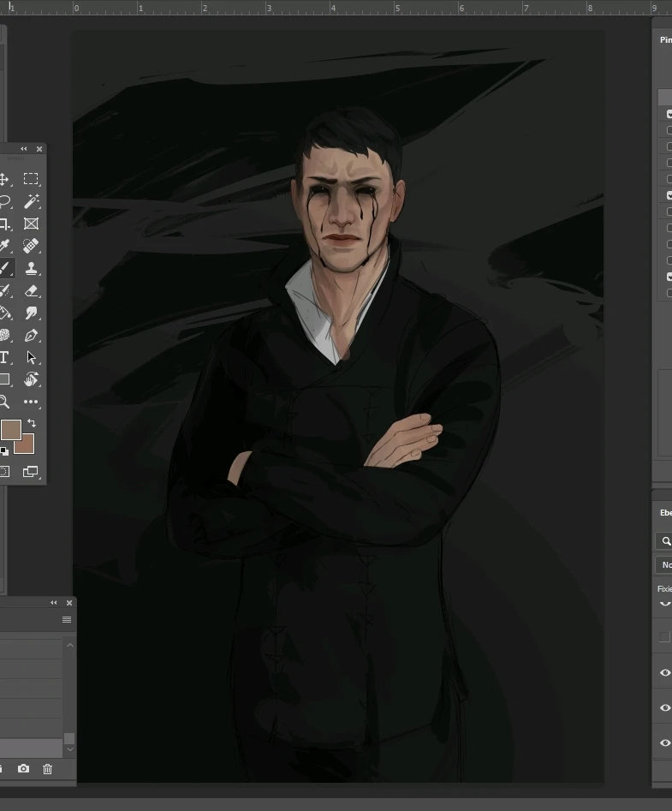The image size is (672, 811).
Task: Collapse the tools panel with double arrows
Action: point(24,149)
